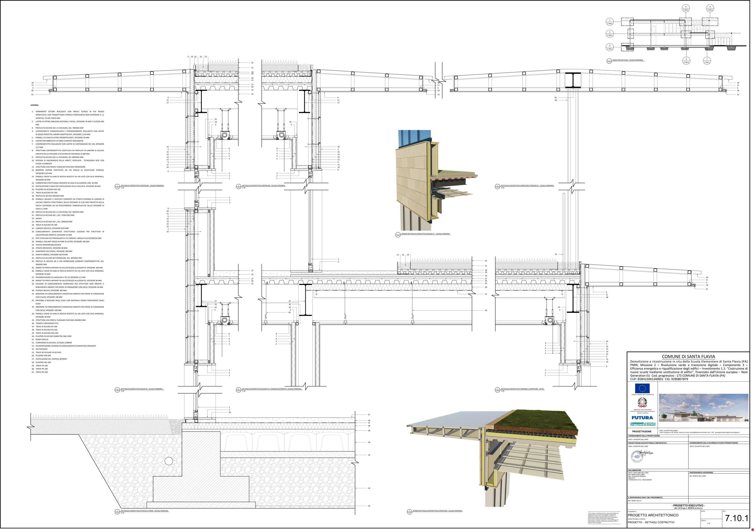Click 'RENDER DETTAGLIO COSTRUTTIVO SOLAIO P1' caption
This screenshot has width=756, height=532.
click(425, 234)
